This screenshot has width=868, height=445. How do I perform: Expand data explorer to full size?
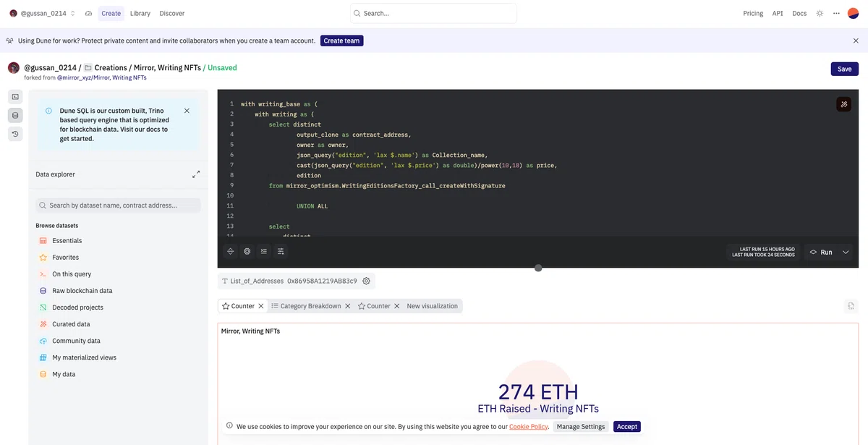[x=196, y=174]
